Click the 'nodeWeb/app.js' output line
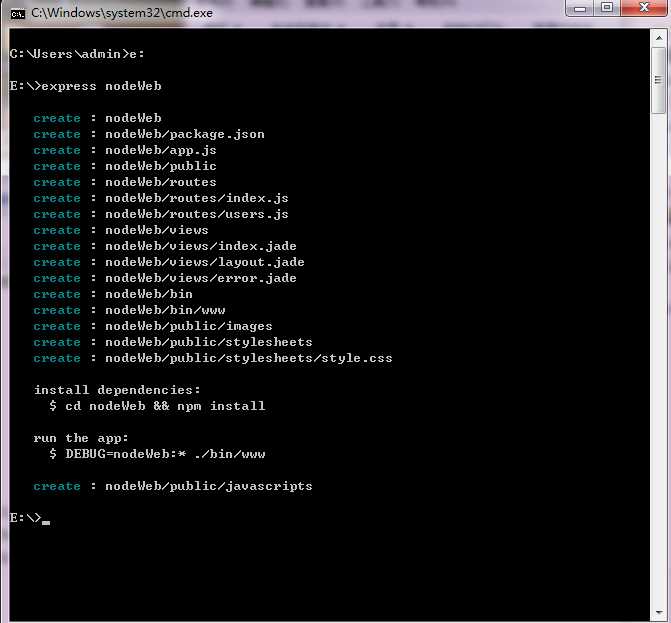Screen dimensions: 671x623 tap(125, 150)
